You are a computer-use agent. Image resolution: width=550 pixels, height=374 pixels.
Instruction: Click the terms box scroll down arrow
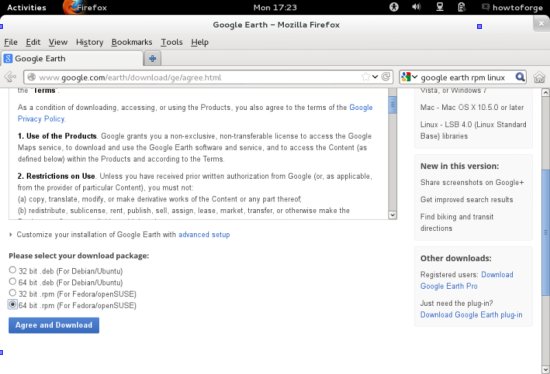[393, 215]
